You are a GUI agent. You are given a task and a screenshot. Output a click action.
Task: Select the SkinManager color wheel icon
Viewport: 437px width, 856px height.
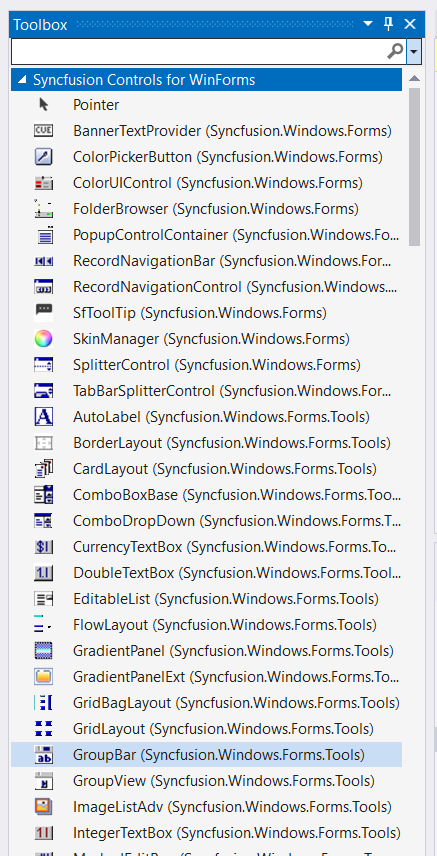point(43,339)
